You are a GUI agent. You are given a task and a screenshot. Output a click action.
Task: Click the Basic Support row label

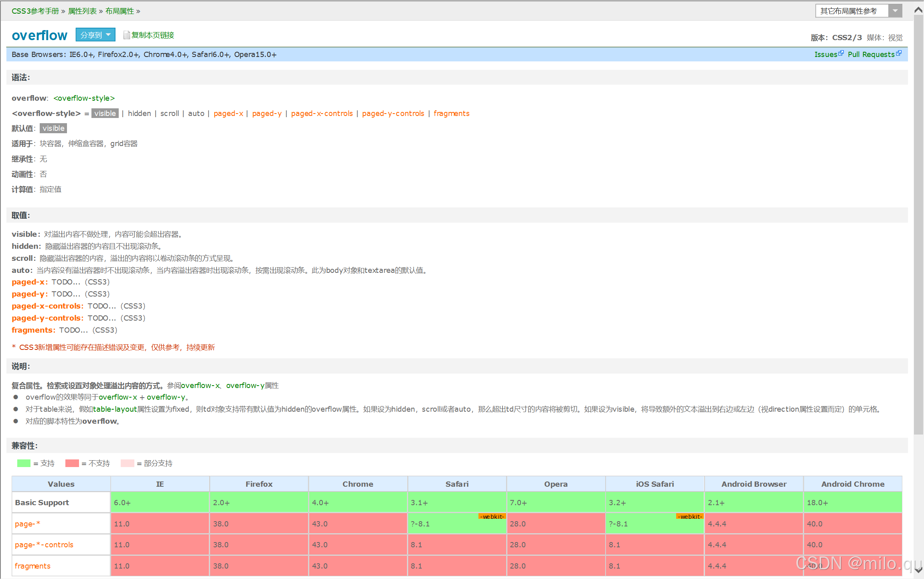tap(61, 502)
